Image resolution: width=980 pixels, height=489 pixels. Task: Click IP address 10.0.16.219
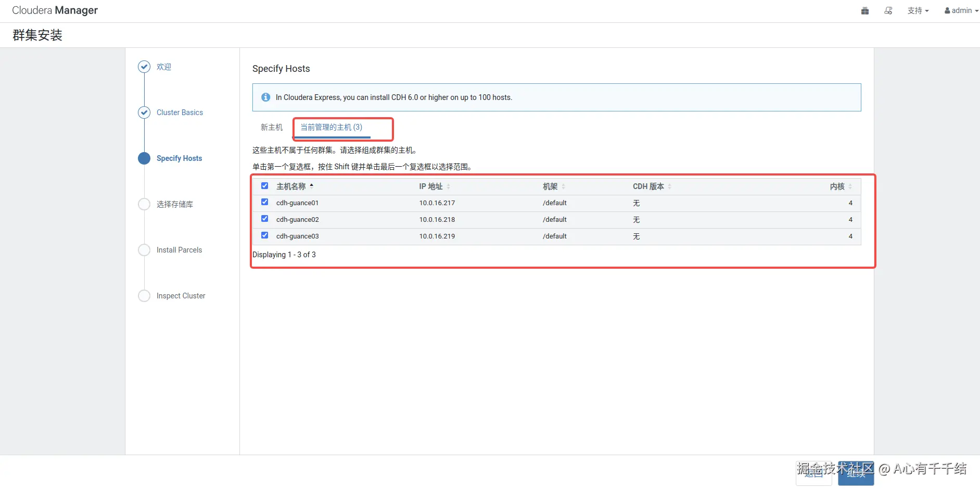[437, 236]
